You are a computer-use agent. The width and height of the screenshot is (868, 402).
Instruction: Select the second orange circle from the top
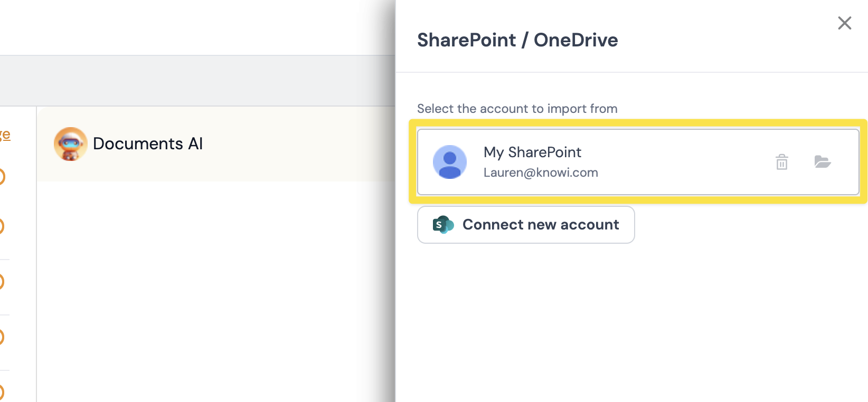[2, 226]
